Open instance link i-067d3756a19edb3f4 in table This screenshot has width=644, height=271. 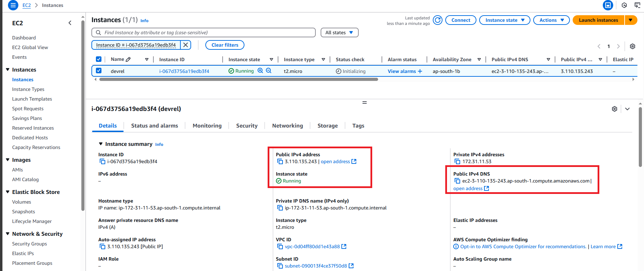click(184, 71)
